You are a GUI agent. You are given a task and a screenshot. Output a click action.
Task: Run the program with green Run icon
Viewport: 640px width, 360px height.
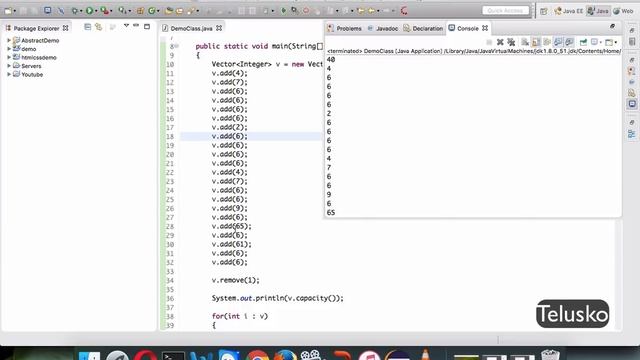(x=89, y=11)
